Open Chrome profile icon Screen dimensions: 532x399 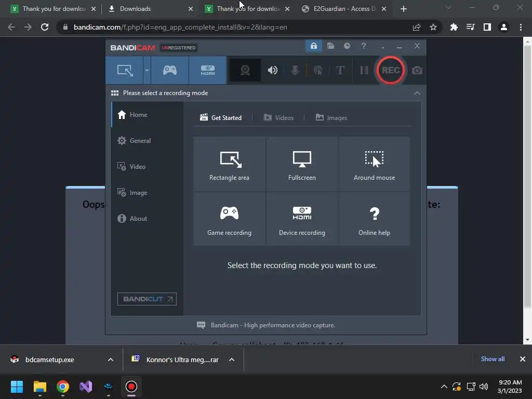point(504,27)
